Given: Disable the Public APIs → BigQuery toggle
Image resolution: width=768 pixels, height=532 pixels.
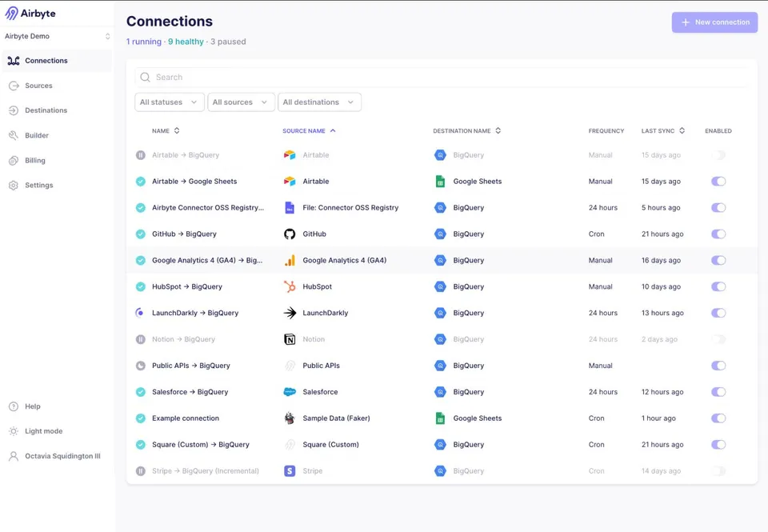Looking at the screenshot, I should (718, 366).
